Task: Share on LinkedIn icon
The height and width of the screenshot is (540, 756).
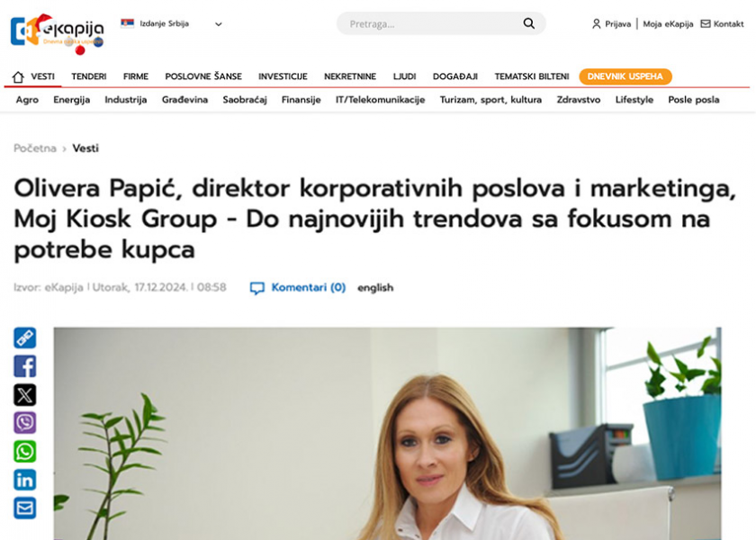Action: pyautogui.click(x=24, y=481)
